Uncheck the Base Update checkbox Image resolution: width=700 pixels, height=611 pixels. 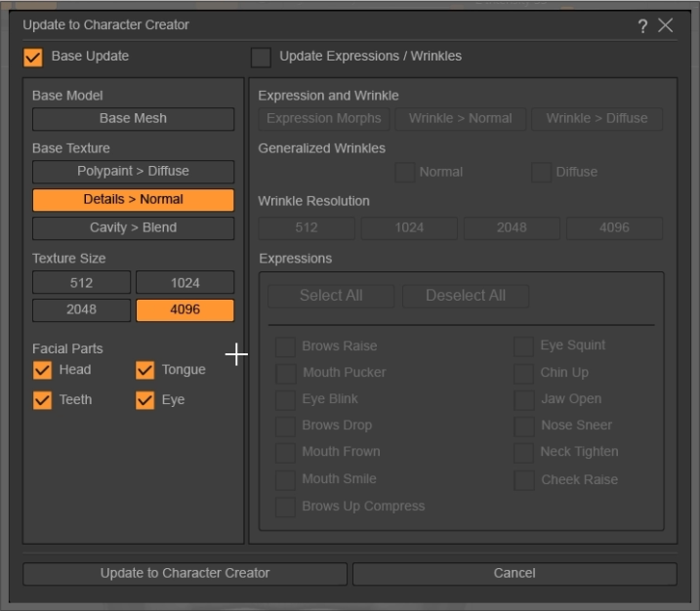coord(33,58)
